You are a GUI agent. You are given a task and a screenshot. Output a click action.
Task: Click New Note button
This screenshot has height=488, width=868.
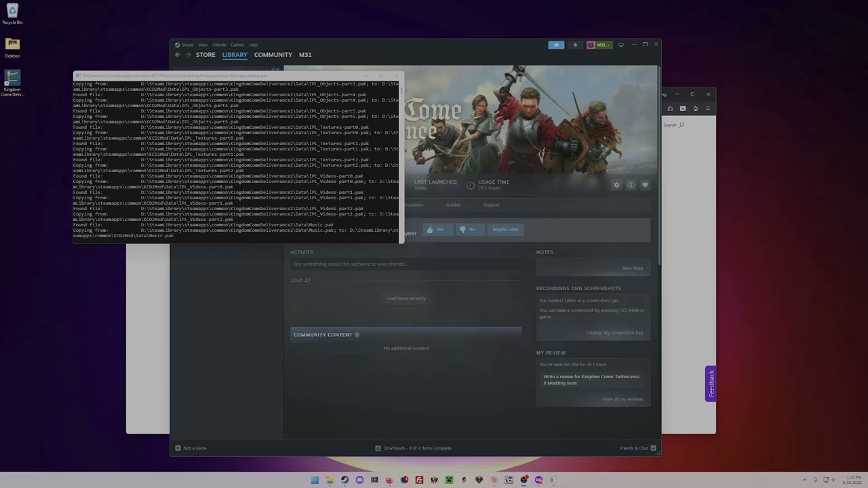(633, 268)
